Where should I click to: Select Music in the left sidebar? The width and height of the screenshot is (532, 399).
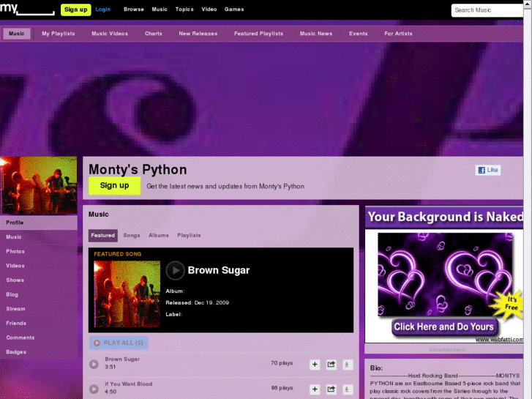39,237
